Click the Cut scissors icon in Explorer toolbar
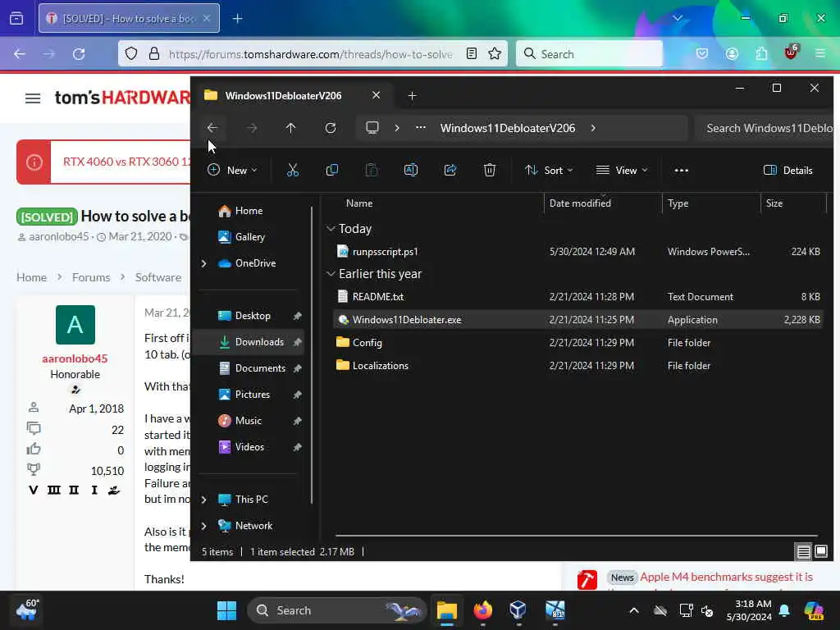Viewport: 840px width, 630px height. coord(293,171)
